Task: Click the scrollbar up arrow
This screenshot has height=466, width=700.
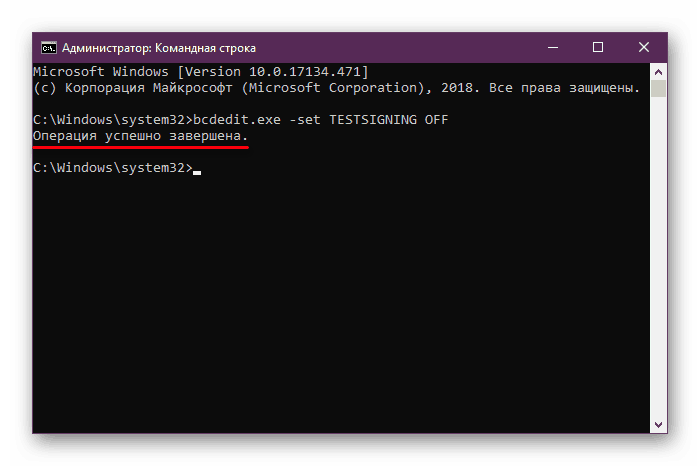Action: click(658, 71)
